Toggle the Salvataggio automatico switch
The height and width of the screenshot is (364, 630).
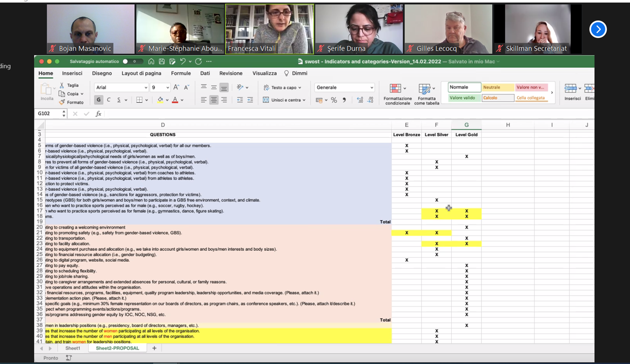[x=132, y=61]
